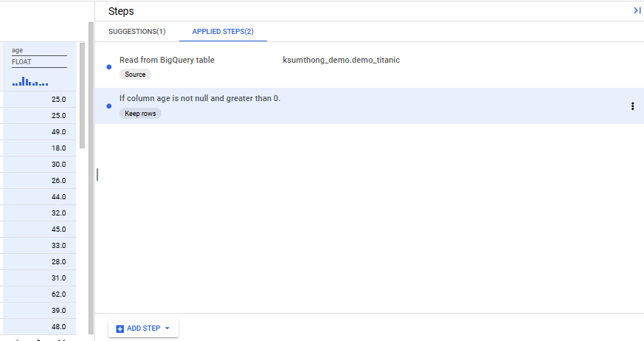The width and height of the screenshot is (644, 341).
Task: Click the data table vertical scrollbar
Action: tap(82, 96)
